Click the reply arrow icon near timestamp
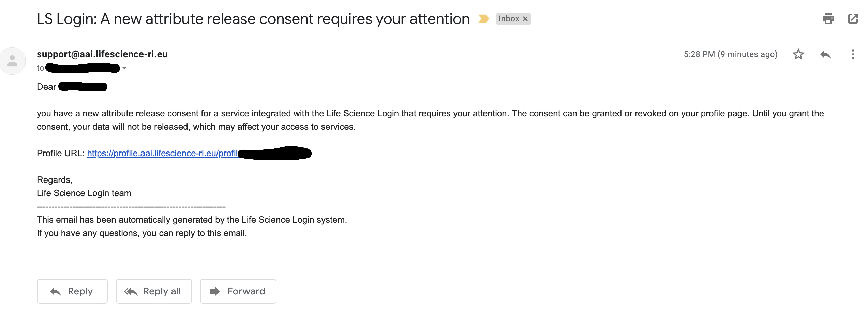868x319 pixels. [825, 54]
